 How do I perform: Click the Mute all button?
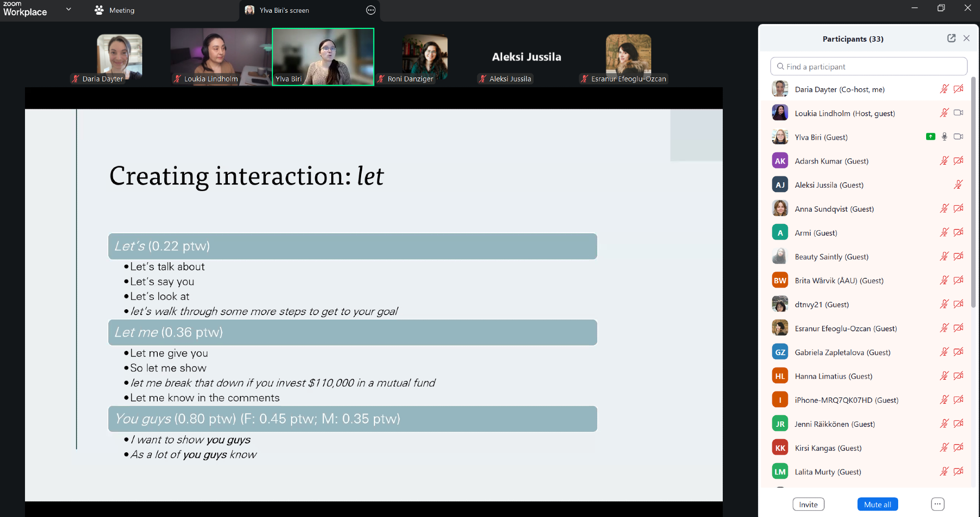click(x=877, y=504)
